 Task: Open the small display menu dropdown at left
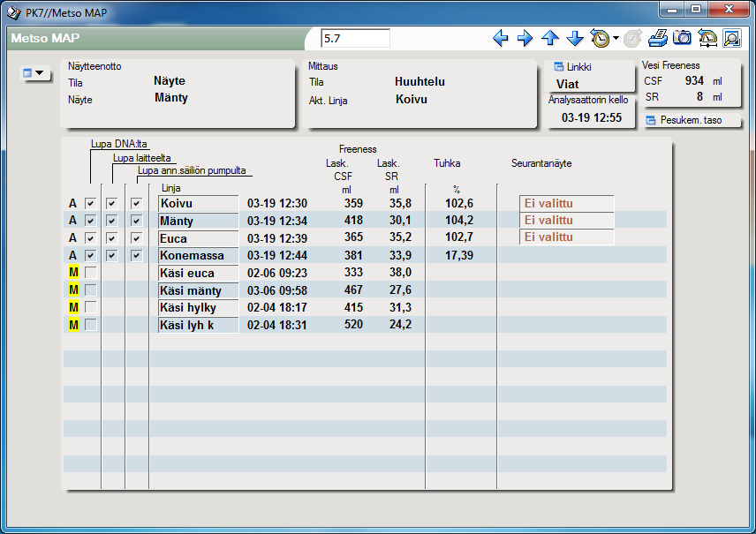pyautogui.click(x=34, y=73)
